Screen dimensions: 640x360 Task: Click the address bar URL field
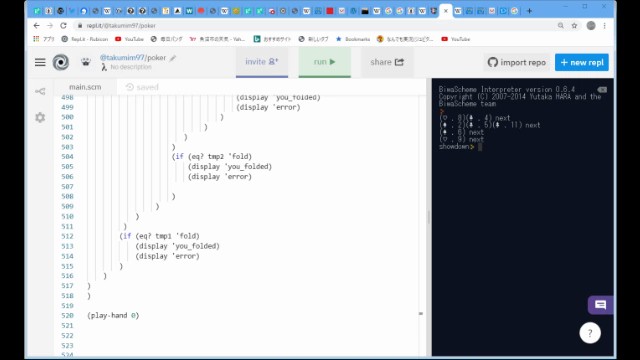tap(314, 25)
